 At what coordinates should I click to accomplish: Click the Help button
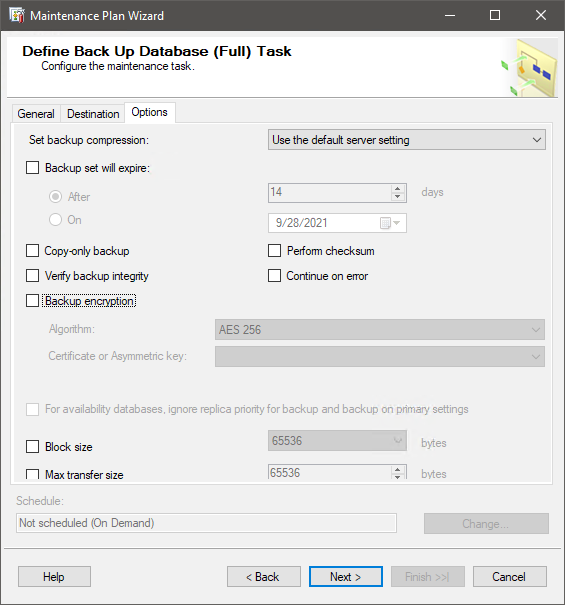click(x=54, y=576)
